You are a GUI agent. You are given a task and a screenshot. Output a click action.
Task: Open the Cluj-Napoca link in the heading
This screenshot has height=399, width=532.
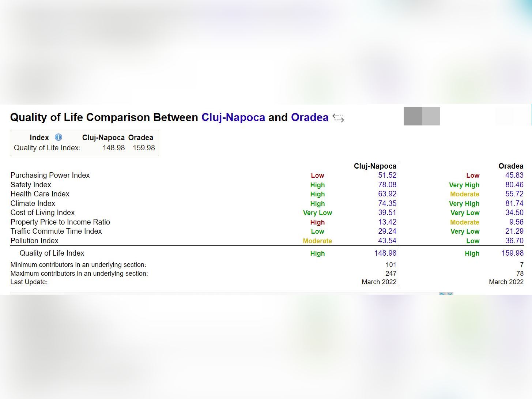[x=233, y=117]
